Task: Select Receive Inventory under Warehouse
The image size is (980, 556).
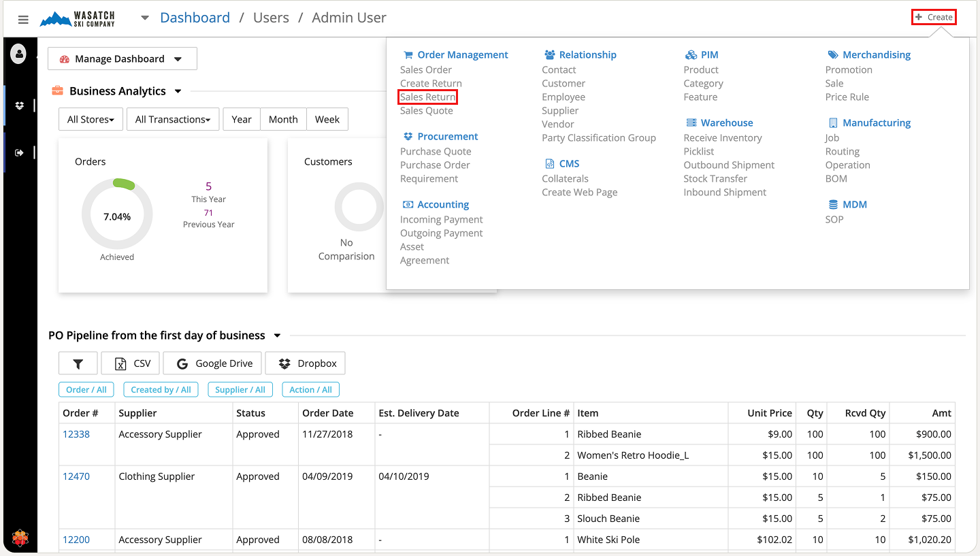Action: tap(723, 137)
